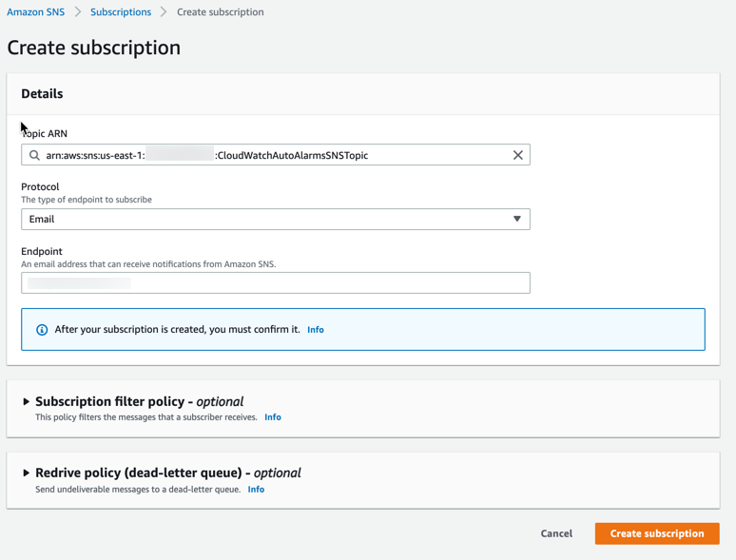Click 'This policy filters the messages' description
The image size is (736, 560).
point(146,416)
